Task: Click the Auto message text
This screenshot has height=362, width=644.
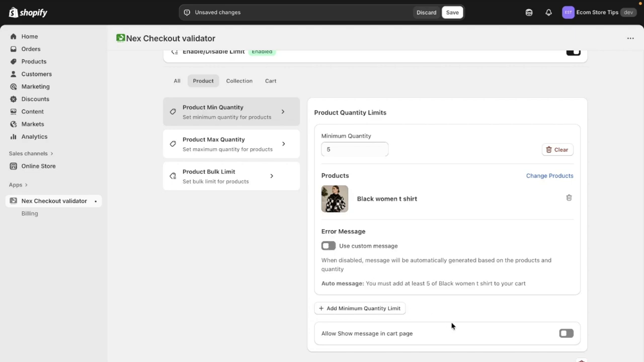Action: pyautogui.click(x=424, y=284)
